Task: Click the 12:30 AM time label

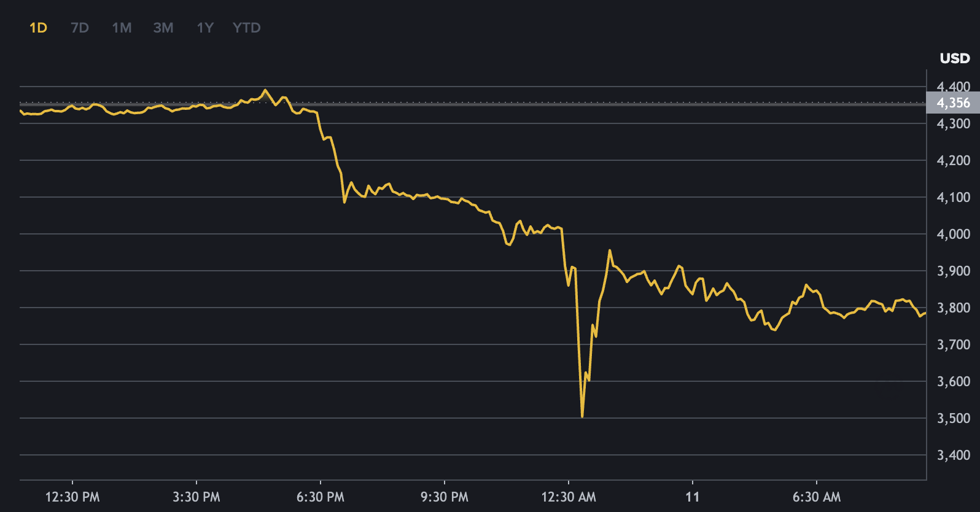Action: point(569,497)
